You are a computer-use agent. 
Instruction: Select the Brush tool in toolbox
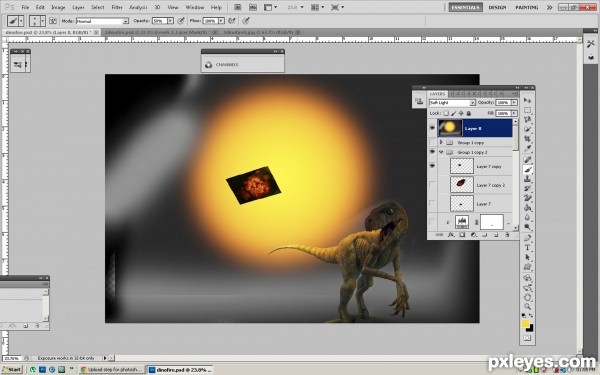tap(527, 170)
